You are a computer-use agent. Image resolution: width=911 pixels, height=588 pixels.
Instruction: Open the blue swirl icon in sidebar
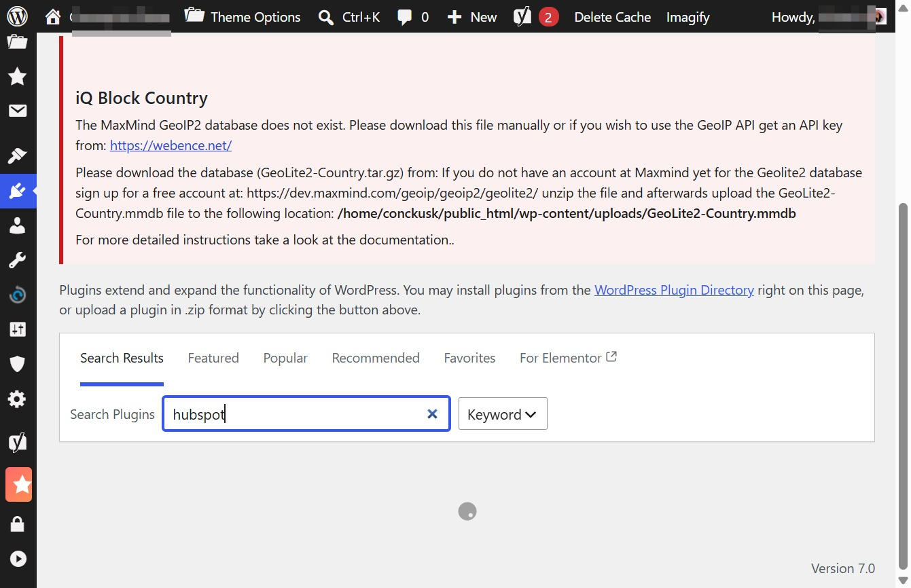tap(18, 295)
